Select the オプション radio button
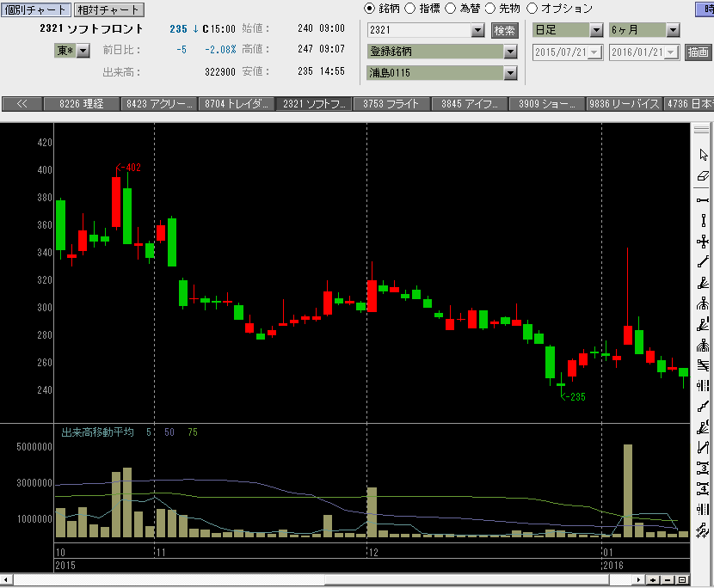The width and height of the screenshot is (714, 588). pyautogui.click(x=532, y=9)
